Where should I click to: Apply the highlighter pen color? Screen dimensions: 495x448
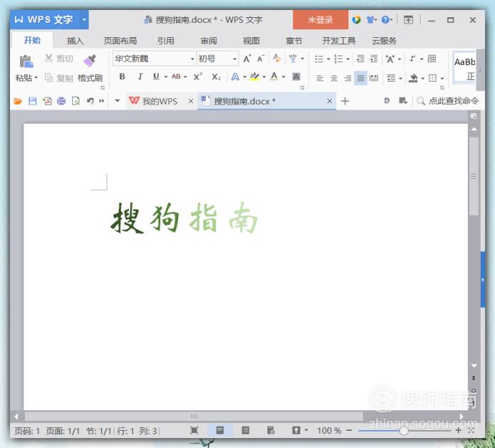pyautogui.click(x=255, y=77)
